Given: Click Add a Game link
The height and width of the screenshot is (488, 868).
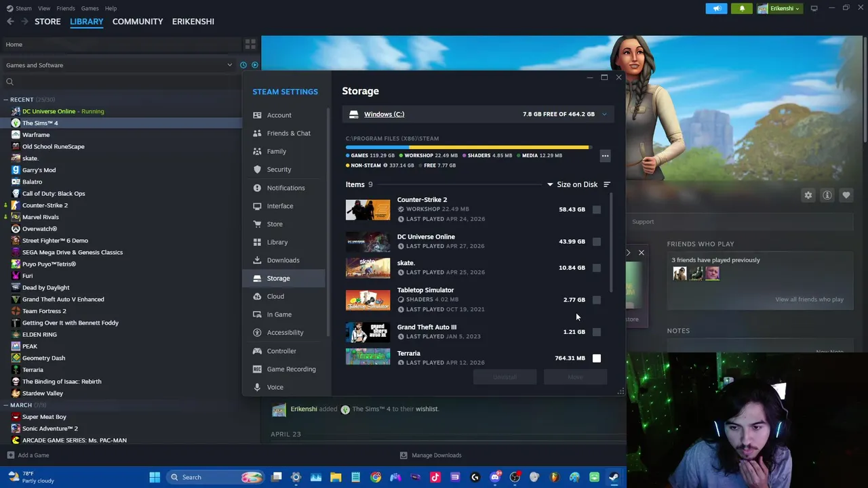Looking at the screenshot, I should tap(28, 455).
